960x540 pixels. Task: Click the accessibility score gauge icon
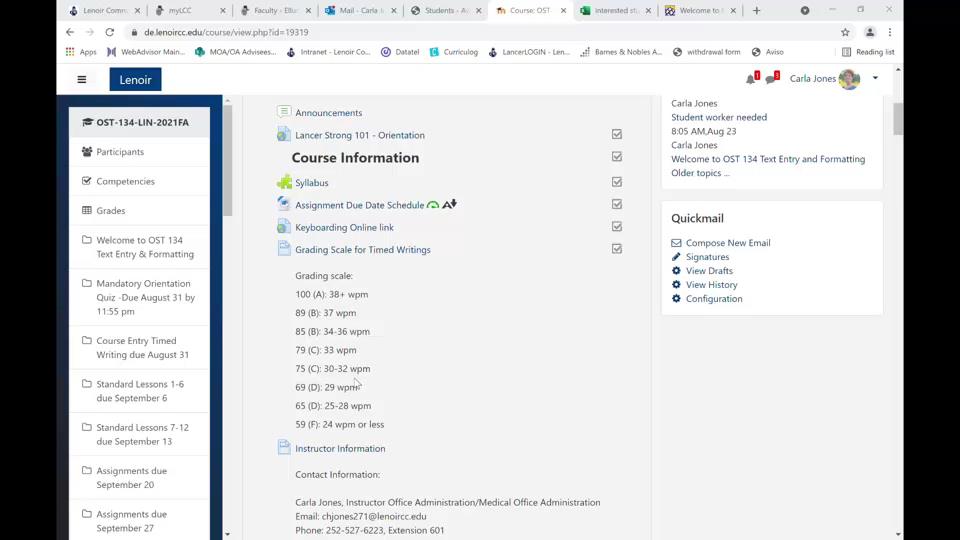click(x=433, y=205)
